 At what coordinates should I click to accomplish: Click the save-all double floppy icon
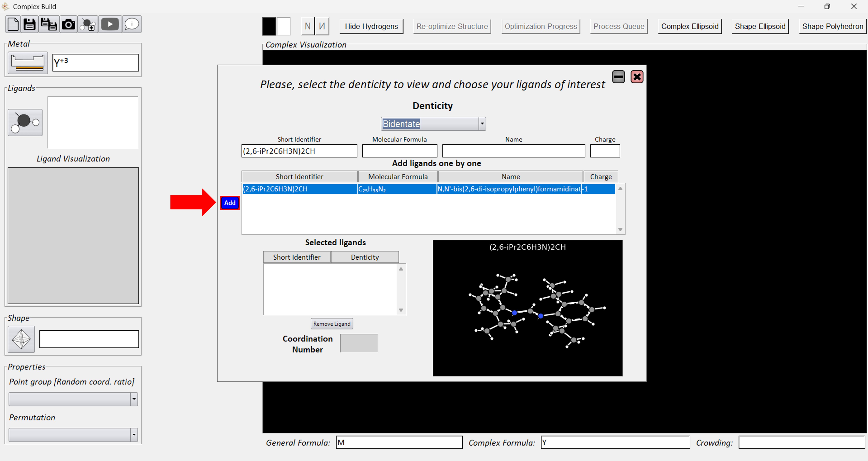click(x=49, y=24)
